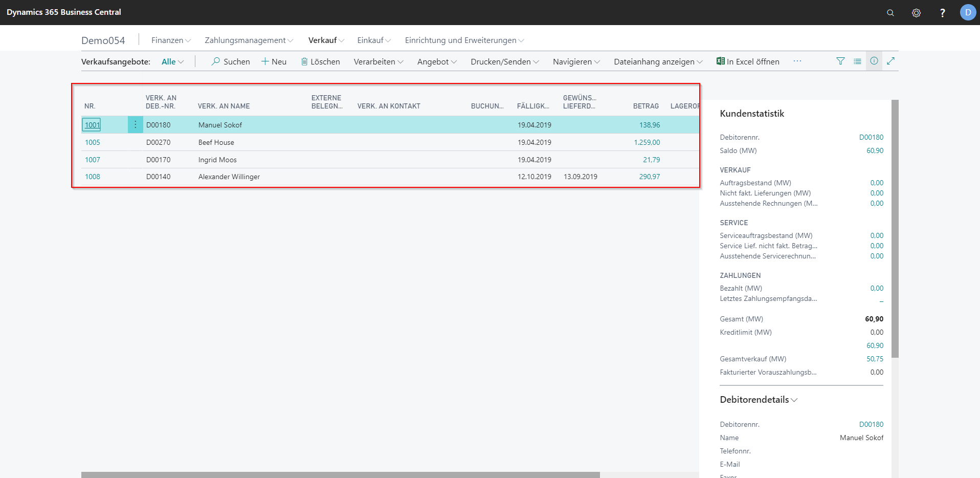Expand Dateianhang anzeigen menu

click(658, 61)
